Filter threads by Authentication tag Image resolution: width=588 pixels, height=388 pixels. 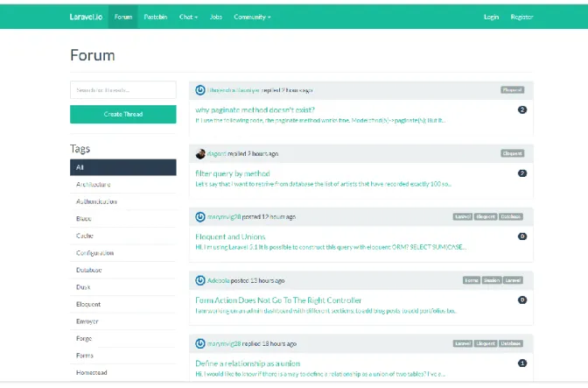pyautogui.click(x=123, y=201)
